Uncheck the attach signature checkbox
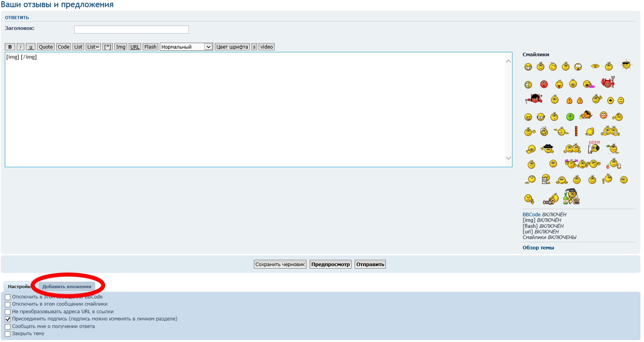644x342 pixels. coord(8,319)
